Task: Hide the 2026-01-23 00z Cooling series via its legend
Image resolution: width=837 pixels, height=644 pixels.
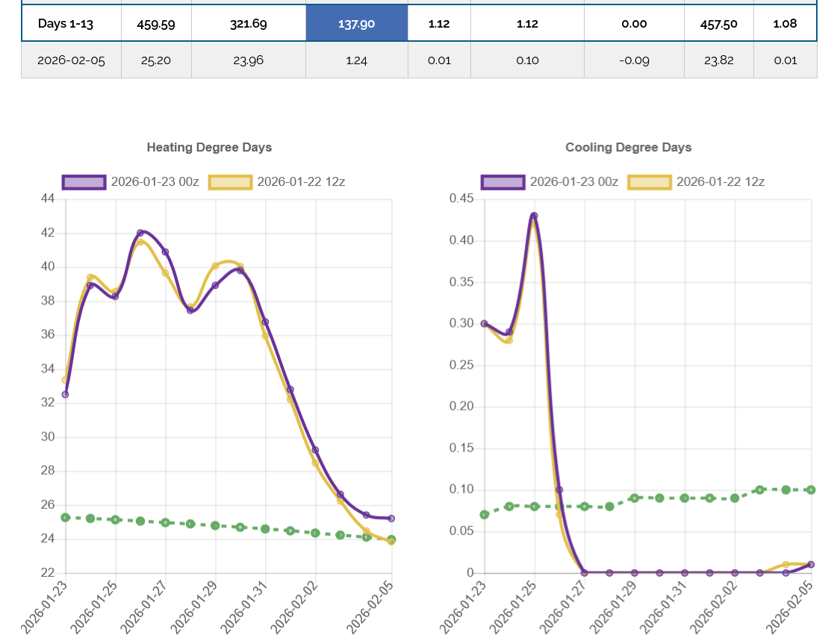Action: pyautogui.click(x=504, y=182)
